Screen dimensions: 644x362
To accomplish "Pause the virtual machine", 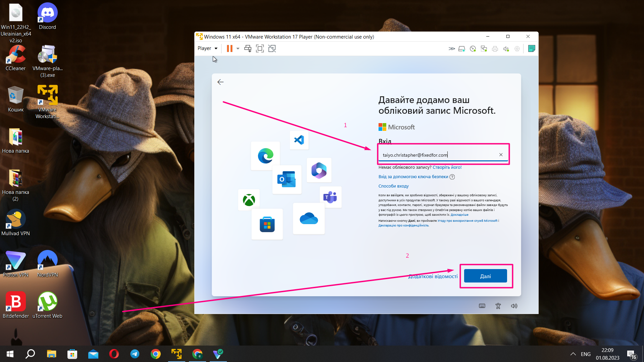I will coord(230,49).
